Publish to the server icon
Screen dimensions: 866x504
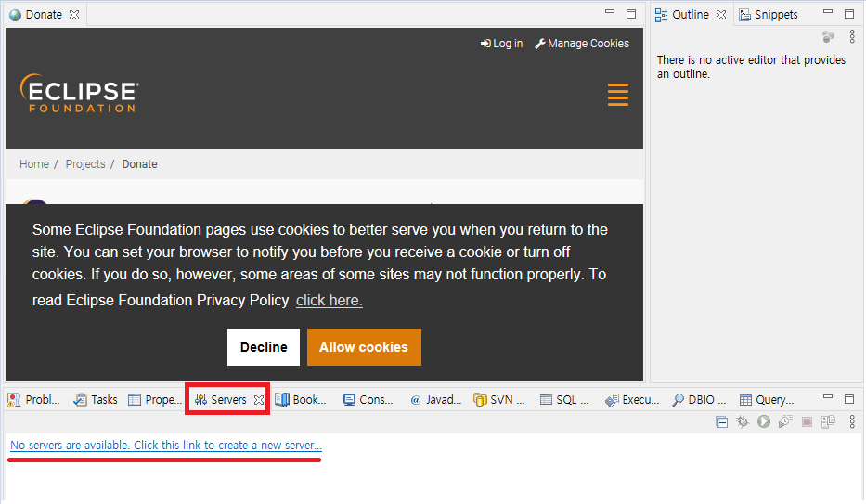828,422
